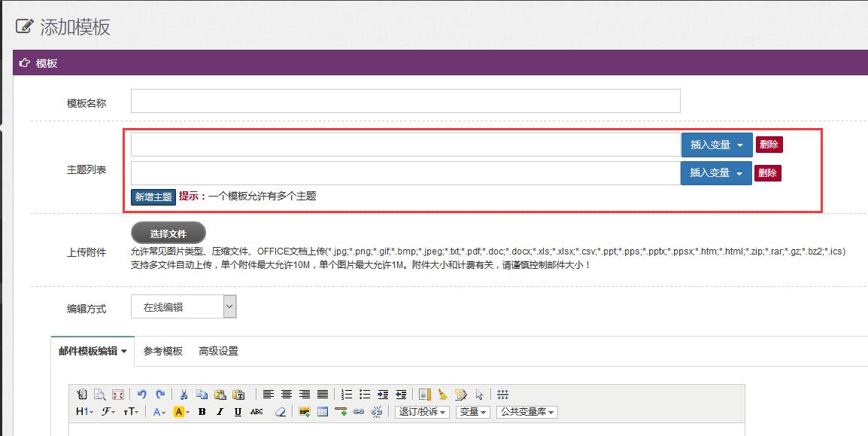The image size is (868, 436).
Task: Expand the 公共变量库 dropdown
Action: pos(527,412)
